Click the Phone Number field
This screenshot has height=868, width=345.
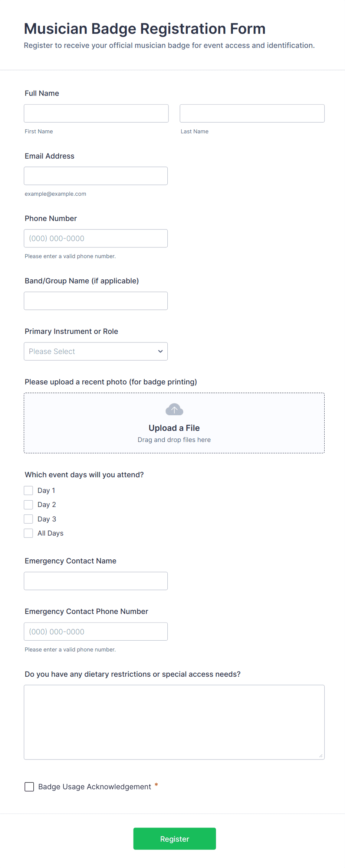[96, 238]
